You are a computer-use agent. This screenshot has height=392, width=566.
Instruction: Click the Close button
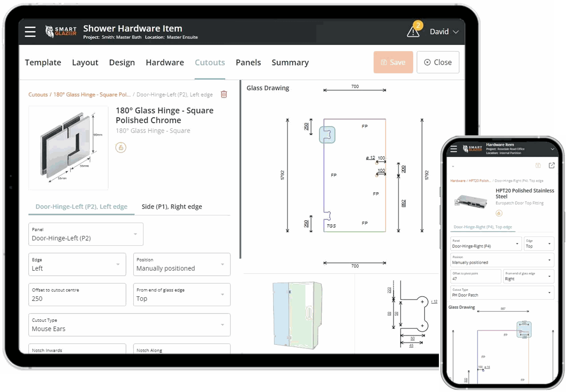point(438,62)
